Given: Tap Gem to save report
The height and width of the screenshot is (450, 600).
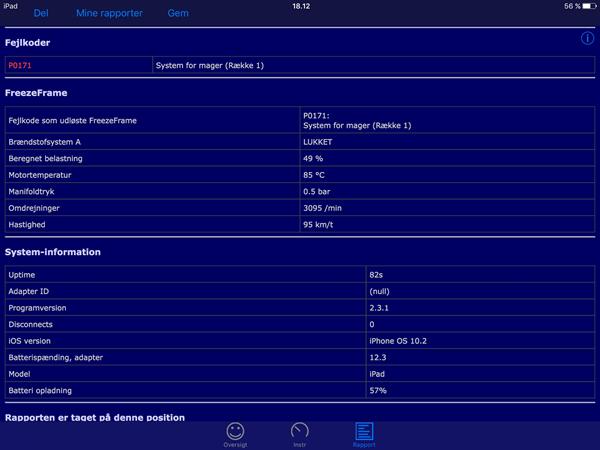Looking at the screenshot, I should pos(178,13).
